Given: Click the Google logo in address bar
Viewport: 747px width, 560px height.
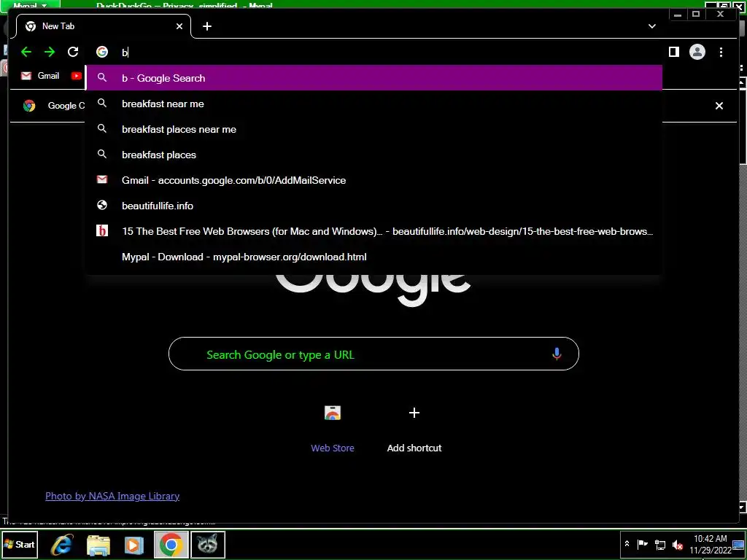Looking at the screenshot, I should click(x=102, y=52).
